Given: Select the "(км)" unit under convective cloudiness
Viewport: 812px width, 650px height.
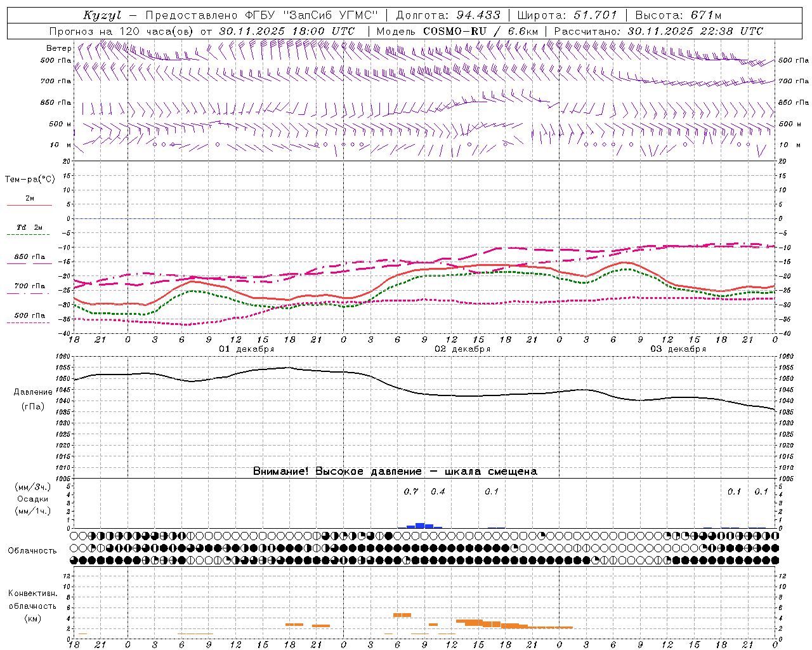Looking at the screenshot, I should 33,618.
